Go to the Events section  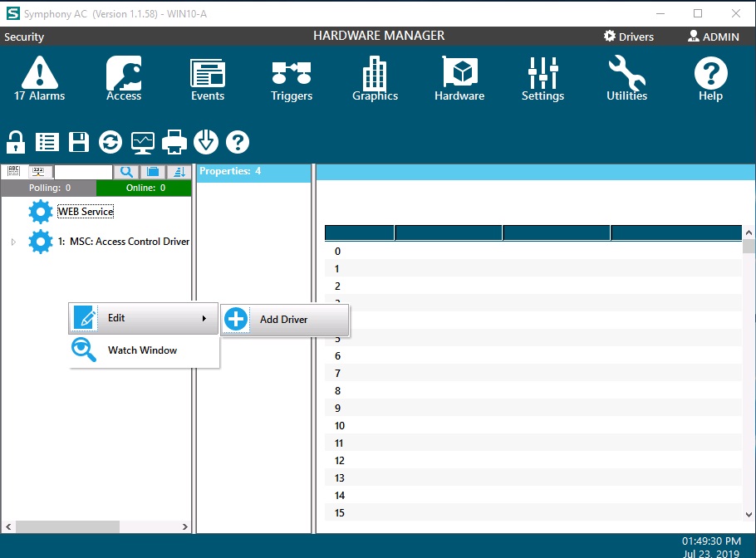(208, 78)
